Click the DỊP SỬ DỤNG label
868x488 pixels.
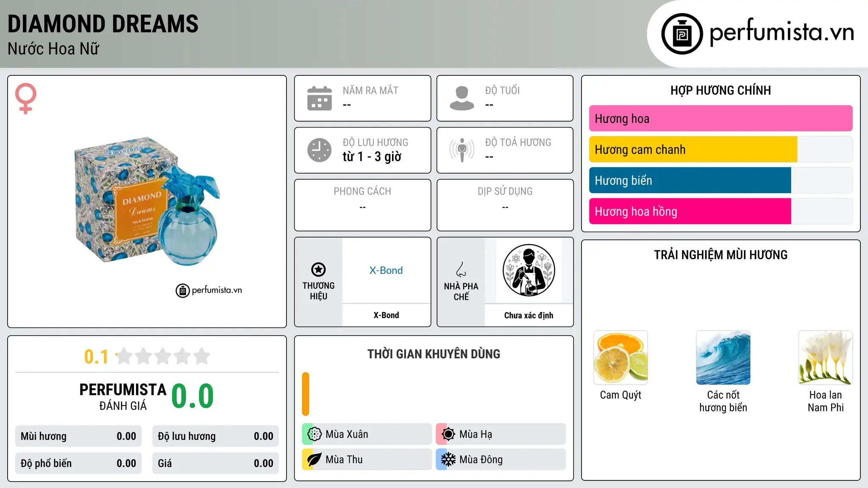coord(505,191)
